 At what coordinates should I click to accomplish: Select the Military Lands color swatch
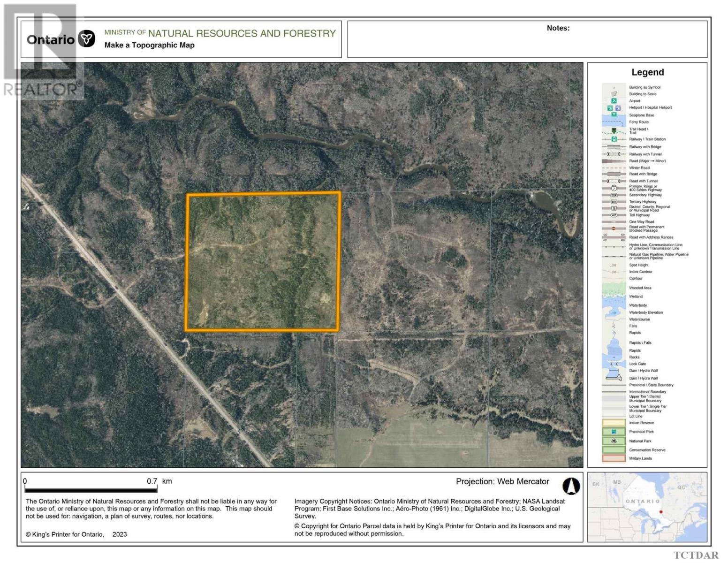click(613, 458)
